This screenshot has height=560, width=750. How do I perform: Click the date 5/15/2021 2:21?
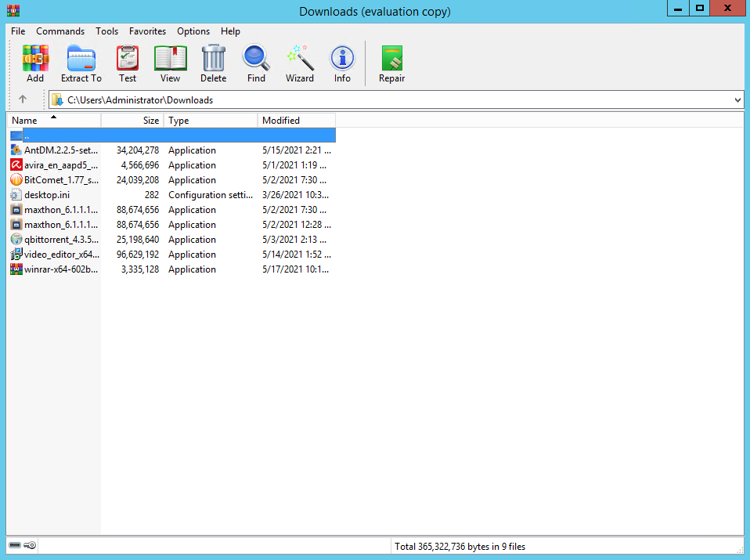pyautogui.click(x=297, y=150)
